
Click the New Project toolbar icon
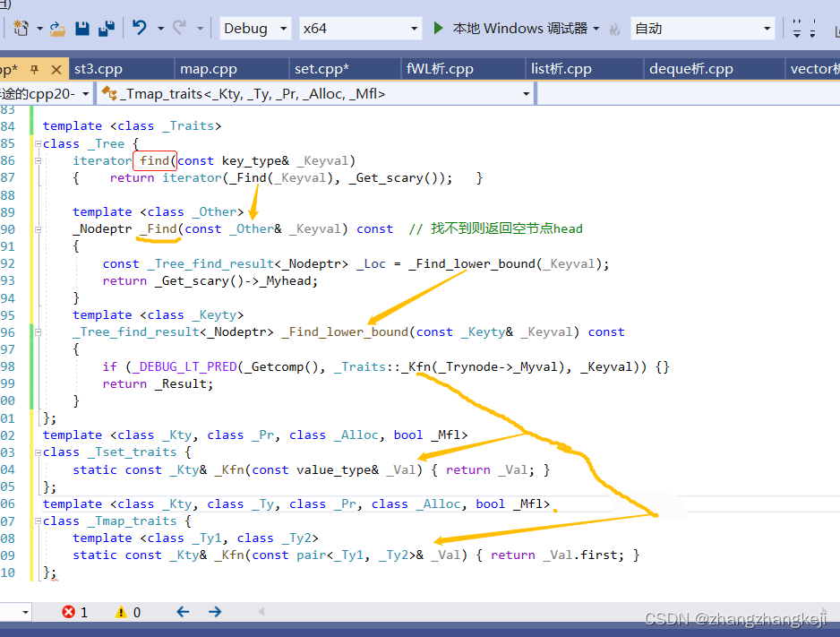tap(21, 28)
